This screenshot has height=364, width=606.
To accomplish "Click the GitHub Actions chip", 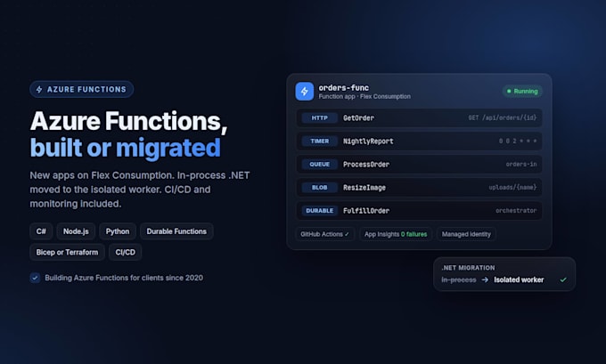I will tap(324, 234).
